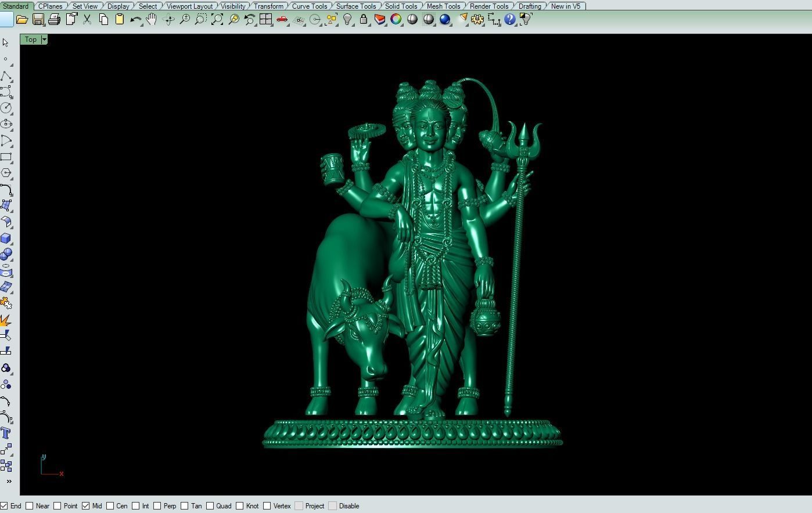Click Undo View Change icon
This screenshot has width=812, height=513.
(250, 19)
